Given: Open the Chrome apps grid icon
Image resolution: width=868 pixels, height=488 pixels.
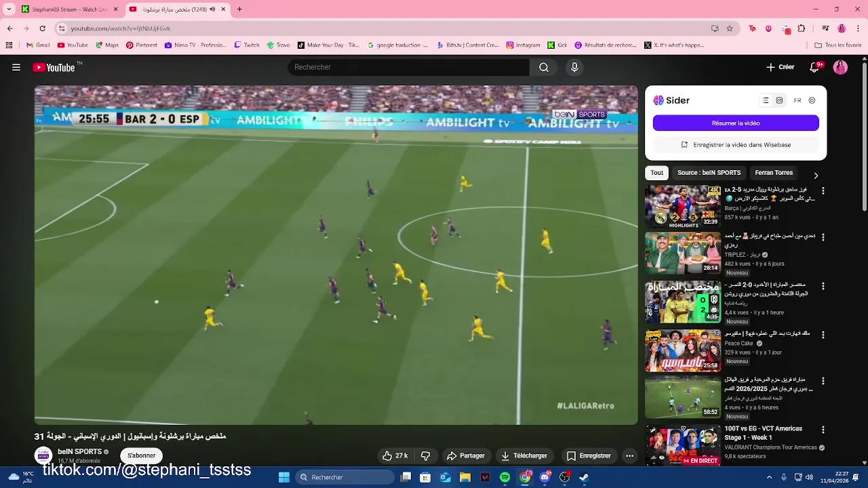Looking at the screenshot, I should 9,45.
